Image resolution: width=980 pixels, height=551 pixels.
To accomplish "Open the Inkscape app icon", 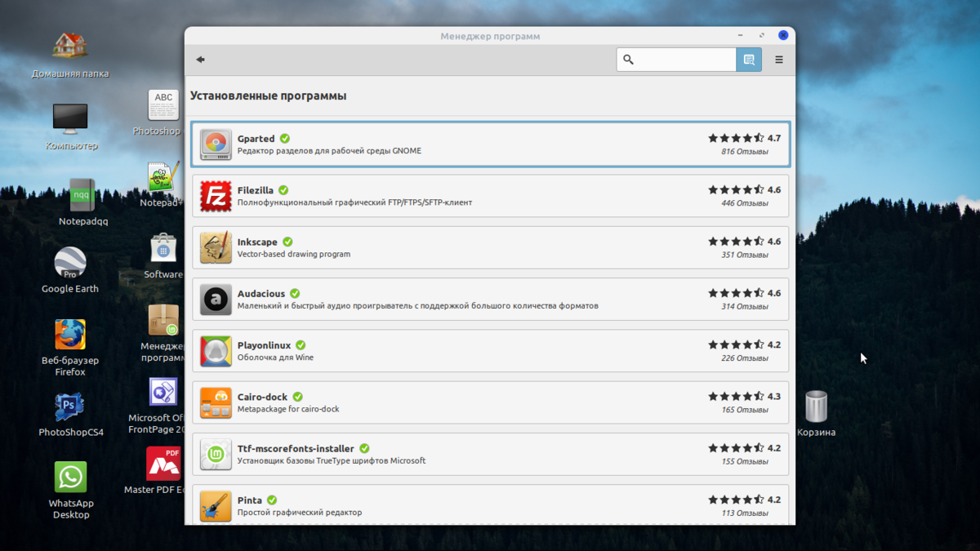I will pos(216,247).
